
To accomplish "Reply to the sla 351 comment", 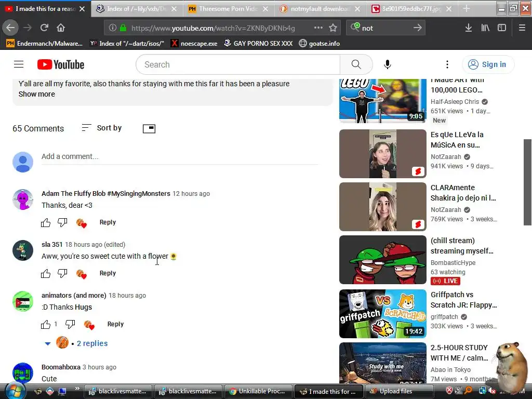I will 108,273.
